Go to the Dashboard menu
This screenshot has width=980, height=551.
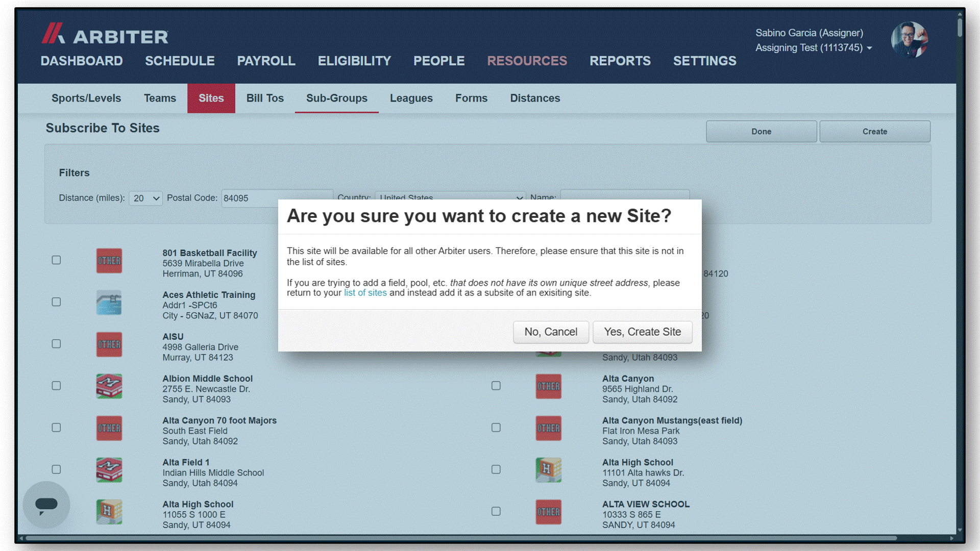(82, 61)
